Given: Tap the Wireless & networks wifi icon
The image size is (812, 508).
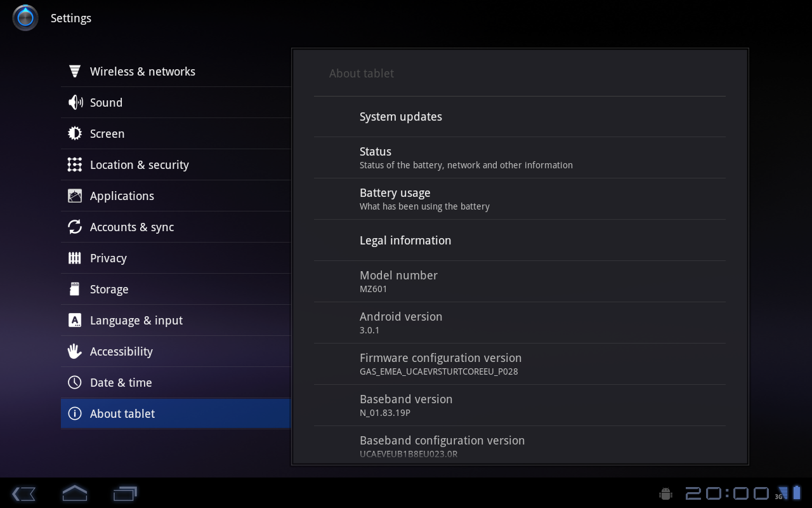Looking at the screenshot, I should tap(75, 71).
